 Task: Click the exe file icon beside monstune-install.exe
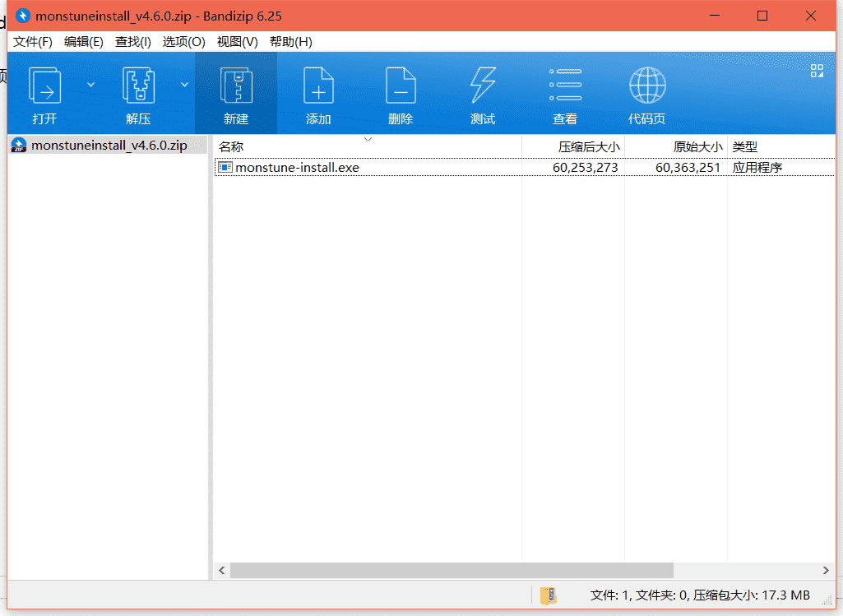[x=225, y=167]
